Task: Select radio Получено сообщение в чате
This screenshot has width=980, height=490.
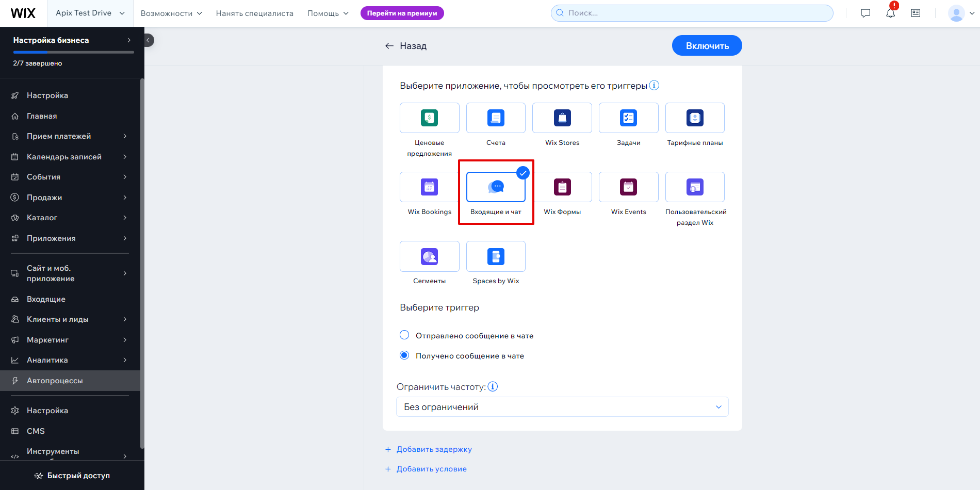Action: [404, 355]
